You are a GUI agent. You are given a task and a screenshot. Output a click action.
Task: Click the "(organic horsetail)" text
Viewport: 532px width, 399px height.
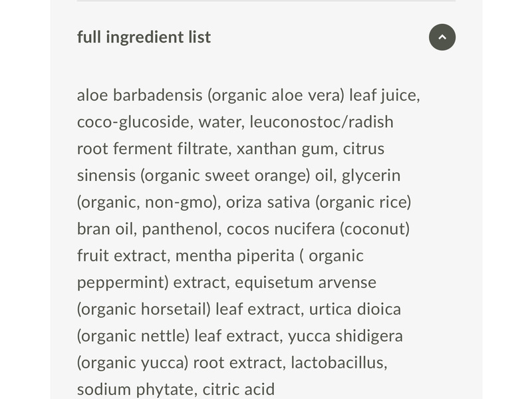point(144,309)
